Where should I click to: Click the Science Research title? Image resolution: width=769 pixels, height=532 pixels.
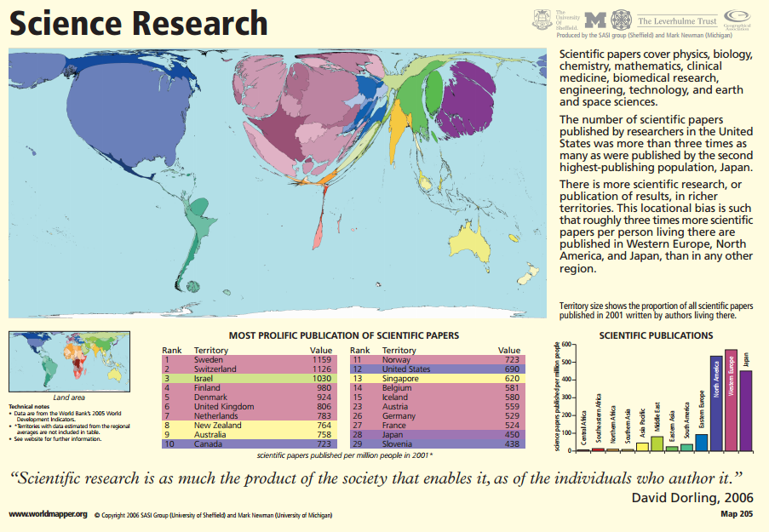(x=138, y=23)
